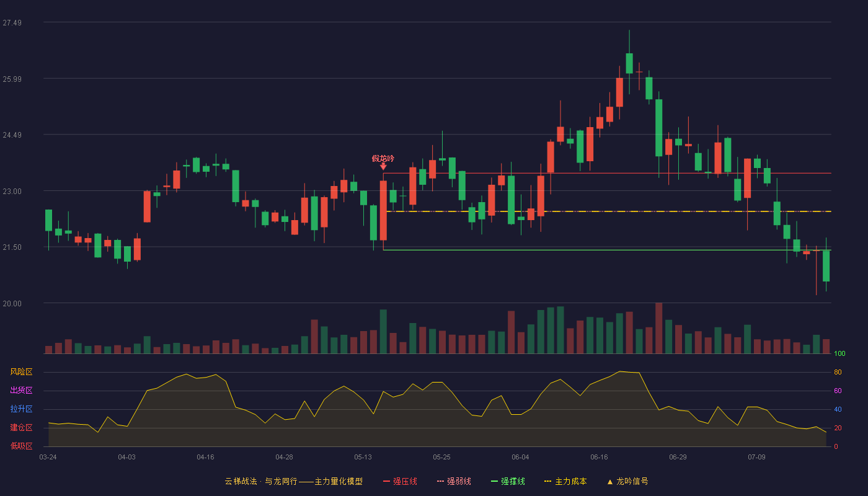This screenshot has height=496, width=868.
Task: Click the blue 40 indicator axis label
Action: coord(837,409)
